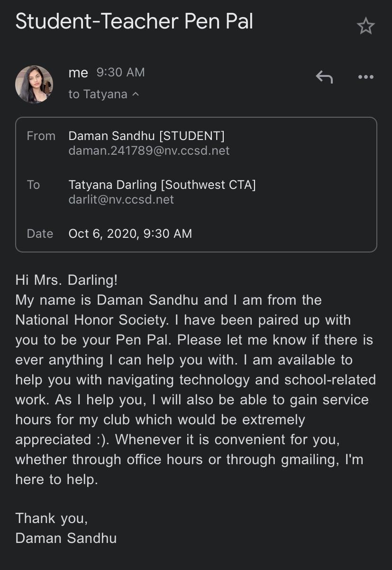
Task: Tap sender email daman.241789@nv.ccsd.net
Action: coord(149,150)
